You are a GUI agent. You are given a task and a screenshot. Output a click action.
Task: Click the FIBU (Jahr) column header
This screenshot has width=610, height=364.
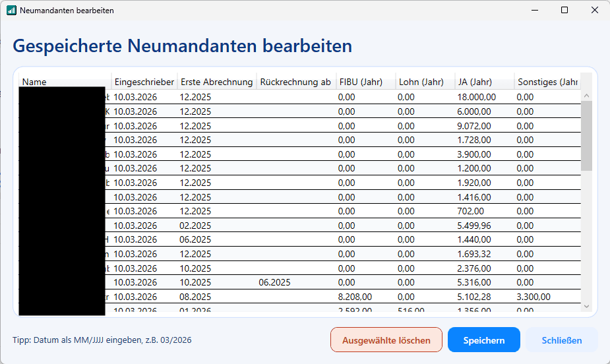click(x=366, y=82)
